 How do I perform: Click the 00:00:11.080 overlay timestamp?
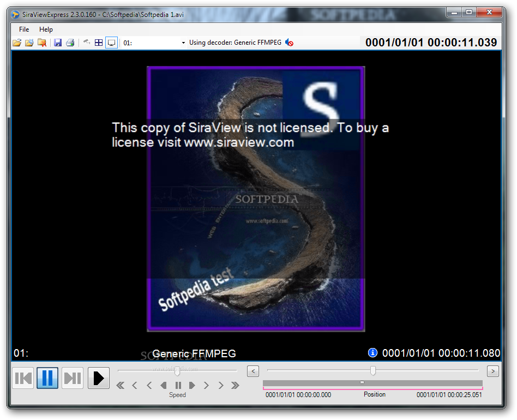(x=441, y=353)
